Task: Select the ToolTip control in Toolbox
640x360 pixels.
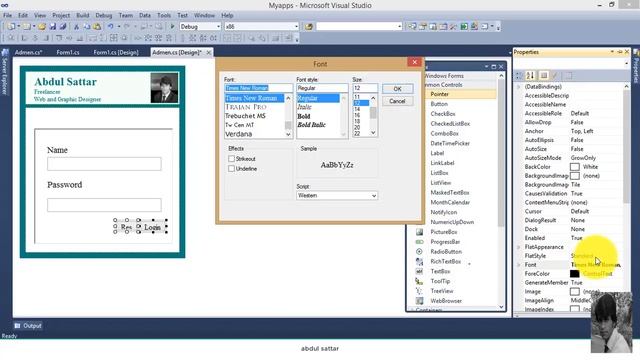Action: pos(440,281)
